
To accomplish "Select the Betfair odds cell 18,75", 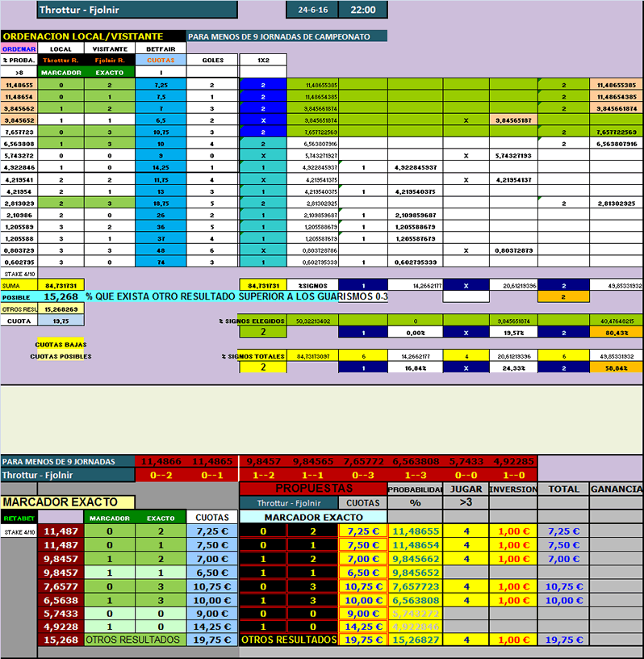I will [x=161, y=204].
